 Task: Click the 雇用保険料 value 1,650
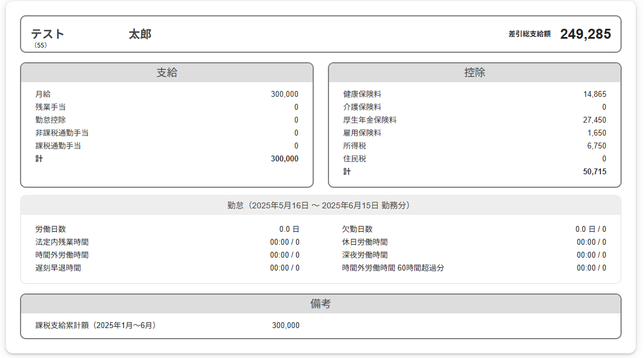[596, 133]
